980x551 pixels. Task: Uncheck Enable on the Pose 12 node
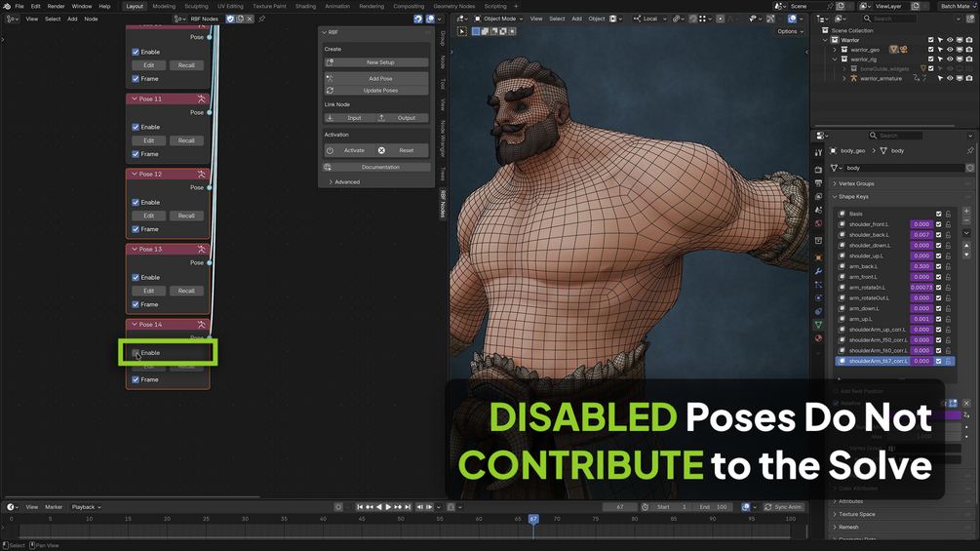pos(136,203)
